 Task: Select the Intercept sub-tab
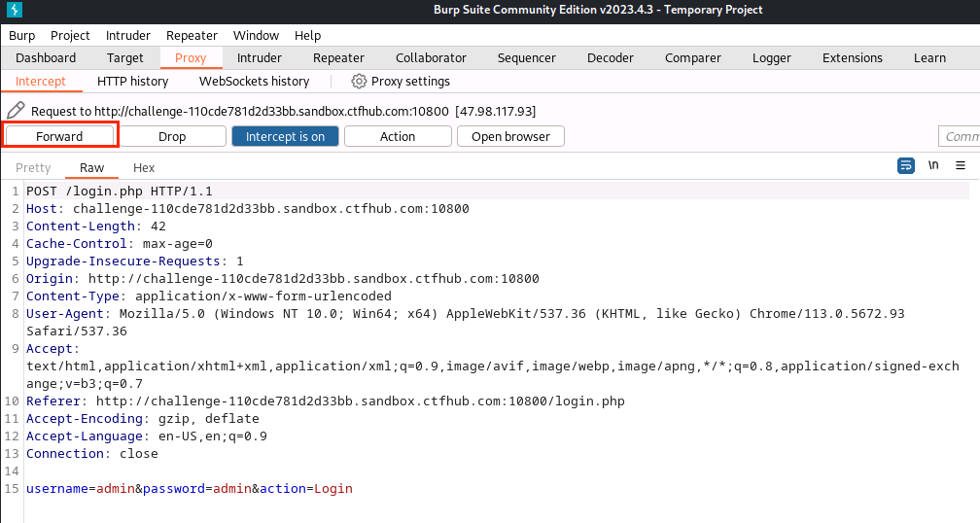[41, 82]
